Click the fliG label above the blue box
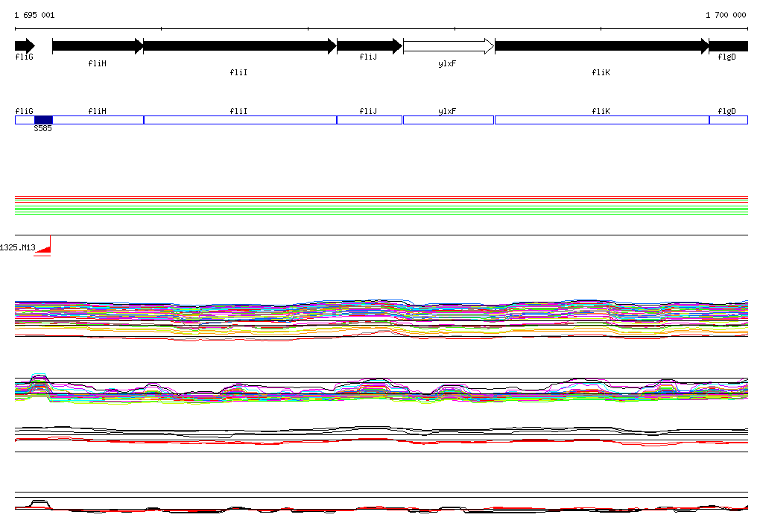 tap(25, 112)
